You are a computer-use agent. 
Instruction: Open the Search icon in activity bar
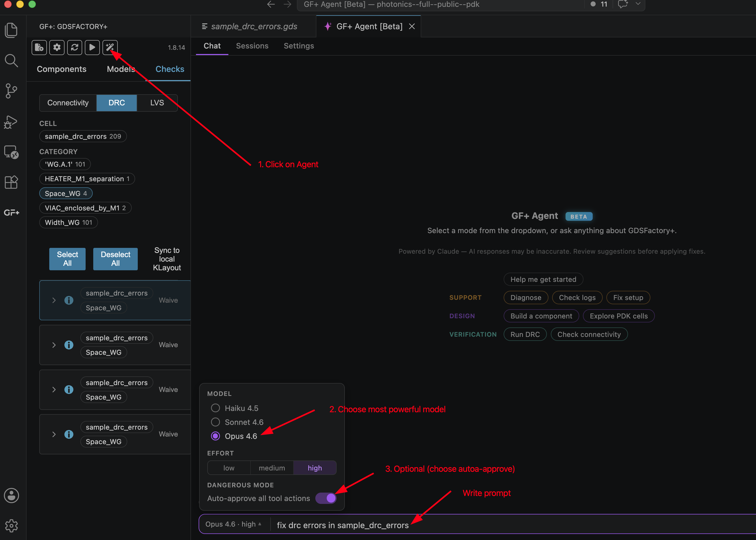11,61
